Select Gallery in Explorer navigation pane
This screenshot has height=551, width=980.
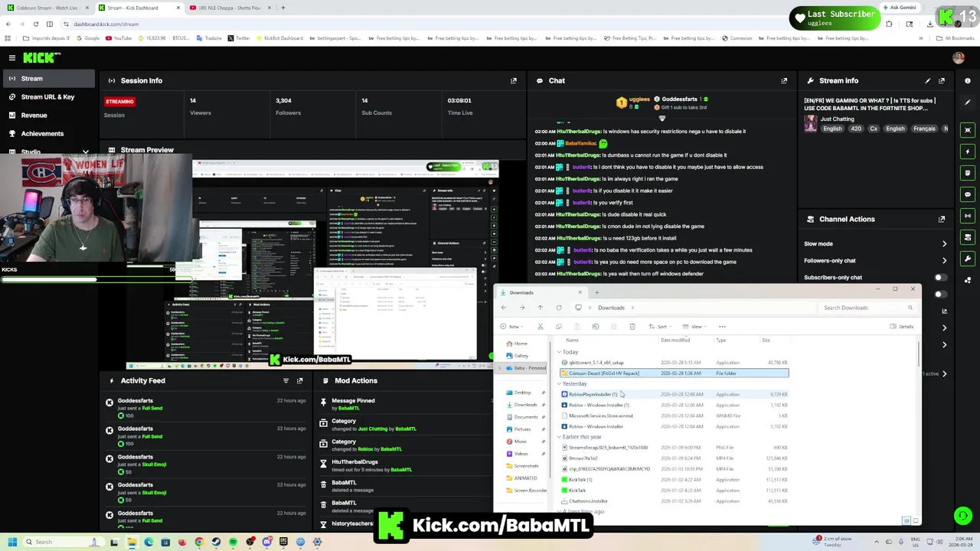521,356
